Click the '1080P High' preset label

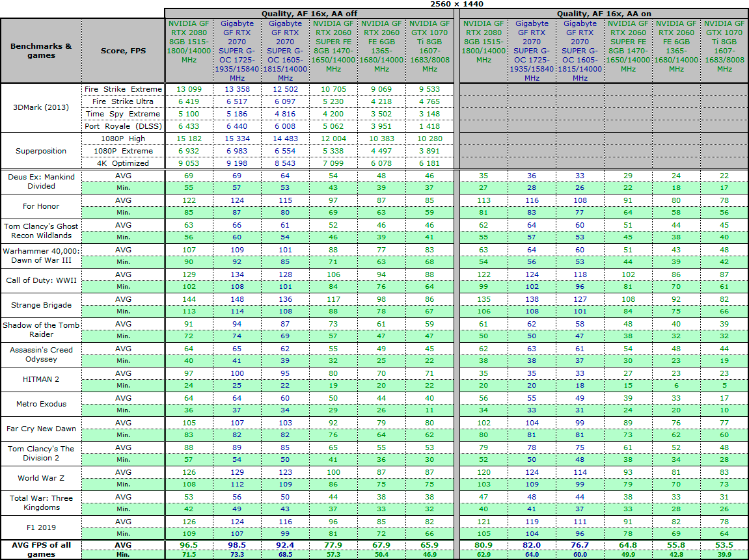123,139
